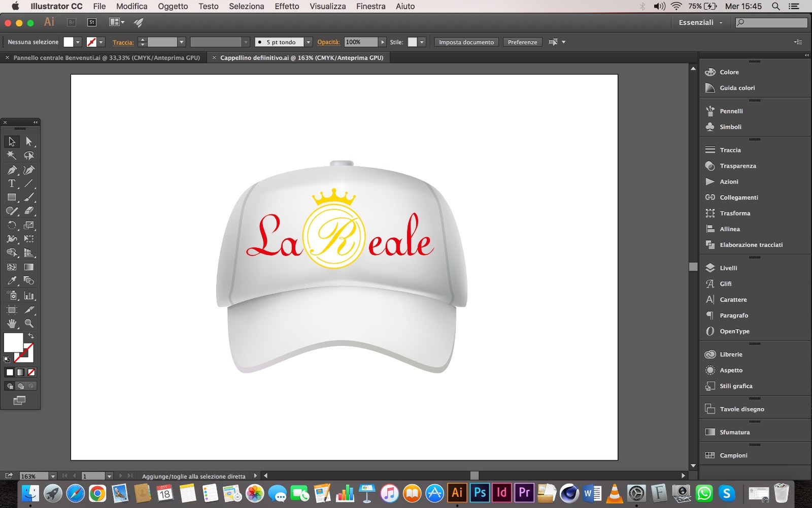Set paint mode to Color

[10, 372]
